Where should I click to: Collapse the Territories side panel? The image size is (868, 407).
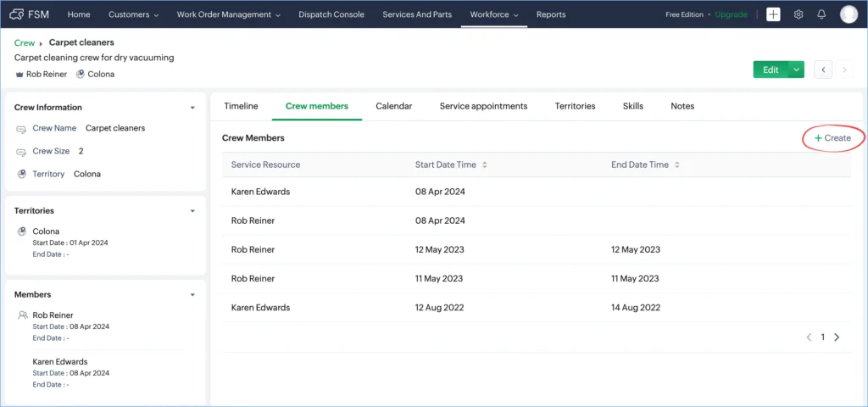tap(192, 210)
